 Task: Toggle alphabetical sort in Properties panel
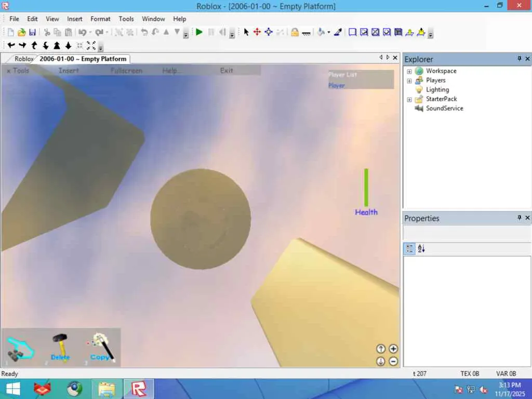pos(421,248)
